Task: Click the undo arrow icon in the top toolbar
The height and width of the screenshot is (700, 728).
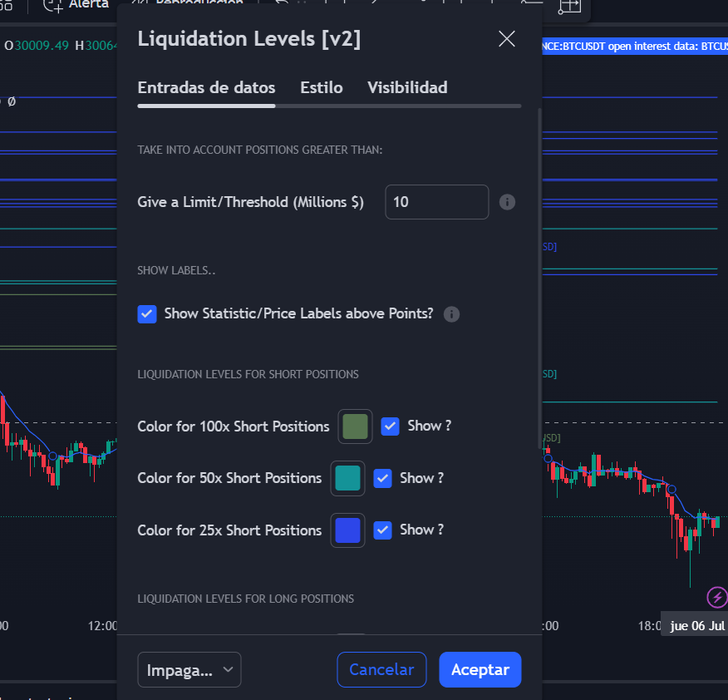Action: [280, 4]
